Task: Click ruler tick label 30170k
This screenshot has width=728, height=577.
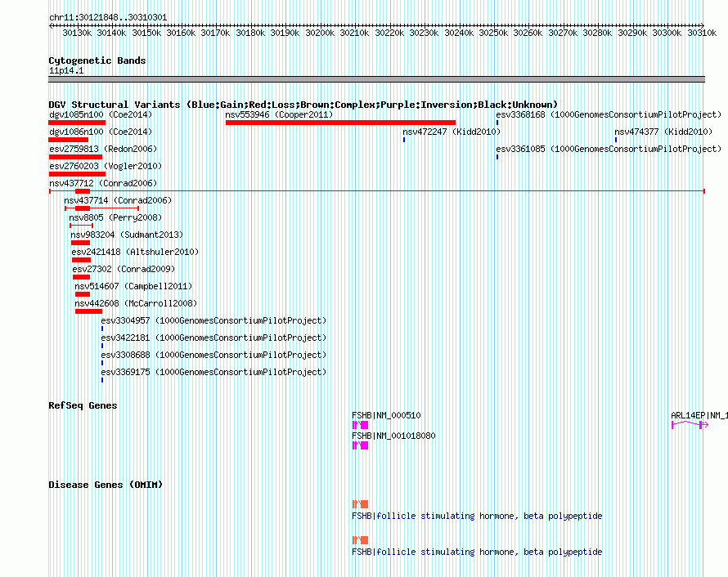Action: tap(215, 33)
